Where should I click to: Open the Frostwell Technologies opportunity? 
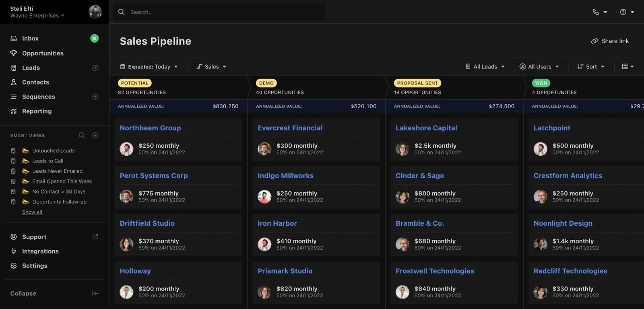click(x=435, y=271)
